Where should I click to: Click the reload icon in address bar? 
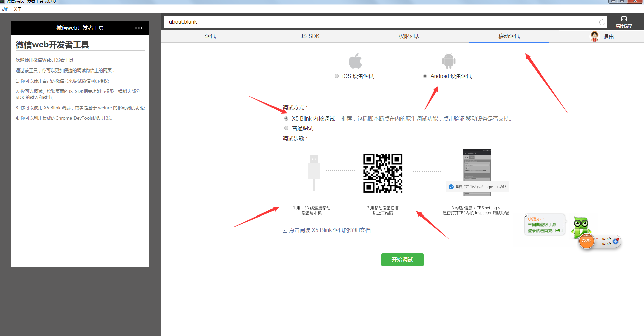coord(602,22)
